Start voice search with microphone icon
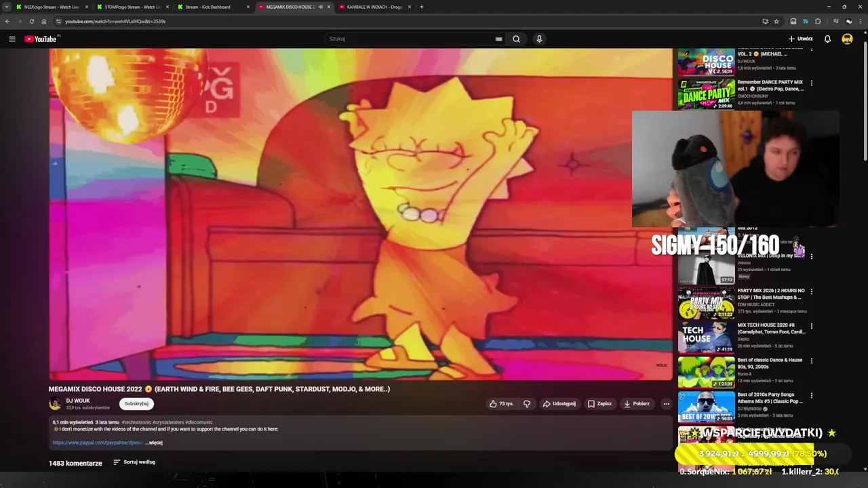Screen dimensions: 868x488 click(x=539, y=39)
